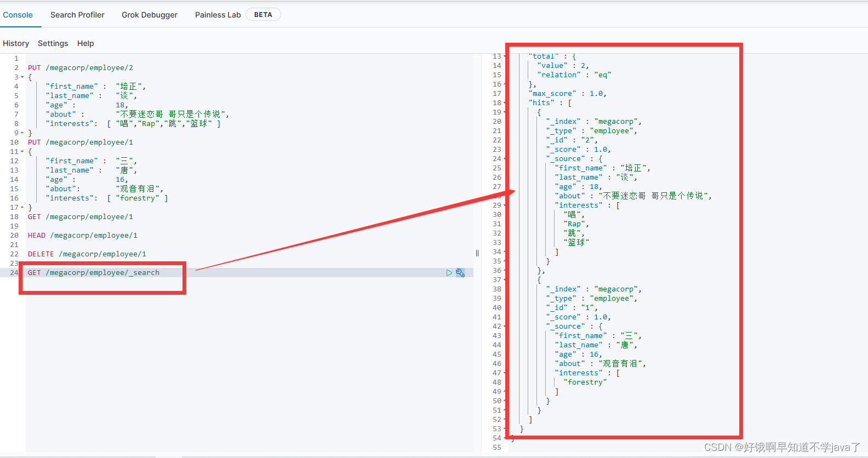Click the "观音有泪" about line in editor

[x=104, y=189]
